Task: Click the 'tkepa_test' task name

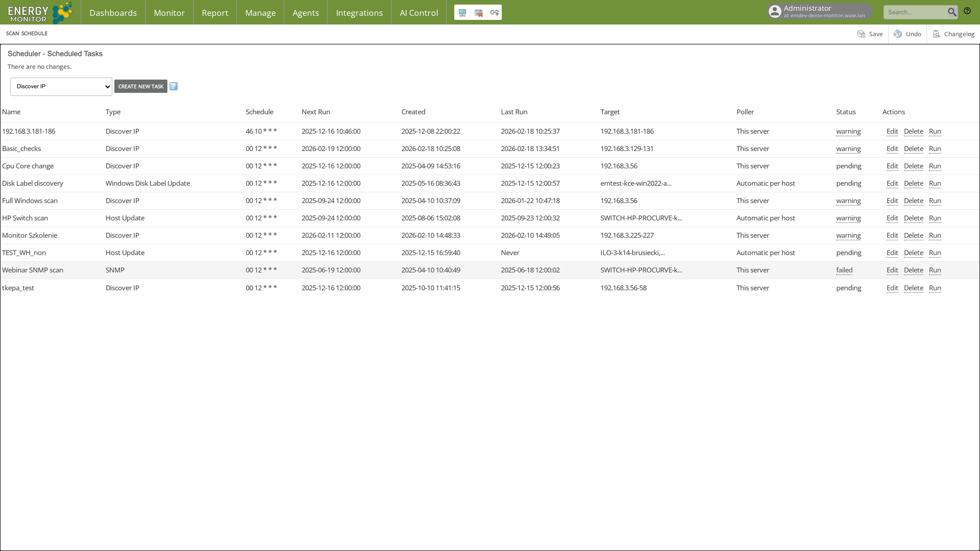Action: click(18, 288)
